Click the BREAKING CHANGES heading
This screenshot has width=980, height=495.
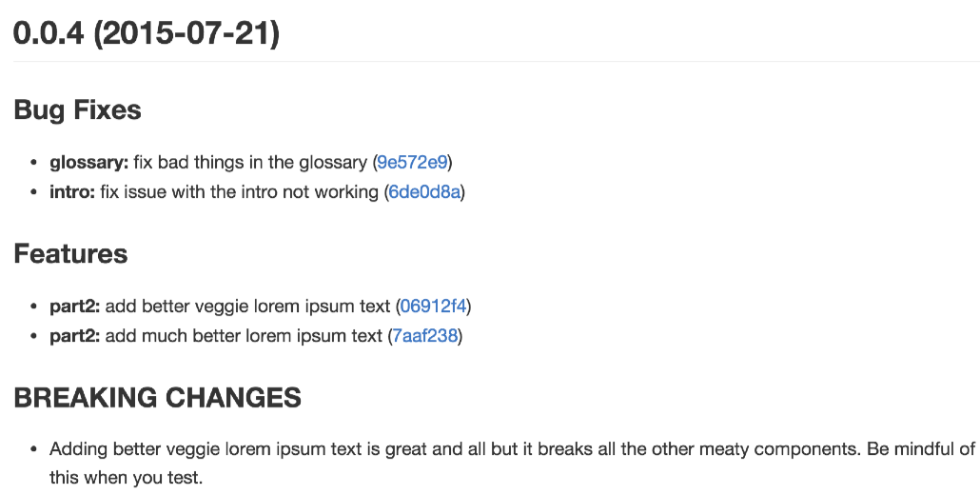point(157,397)
